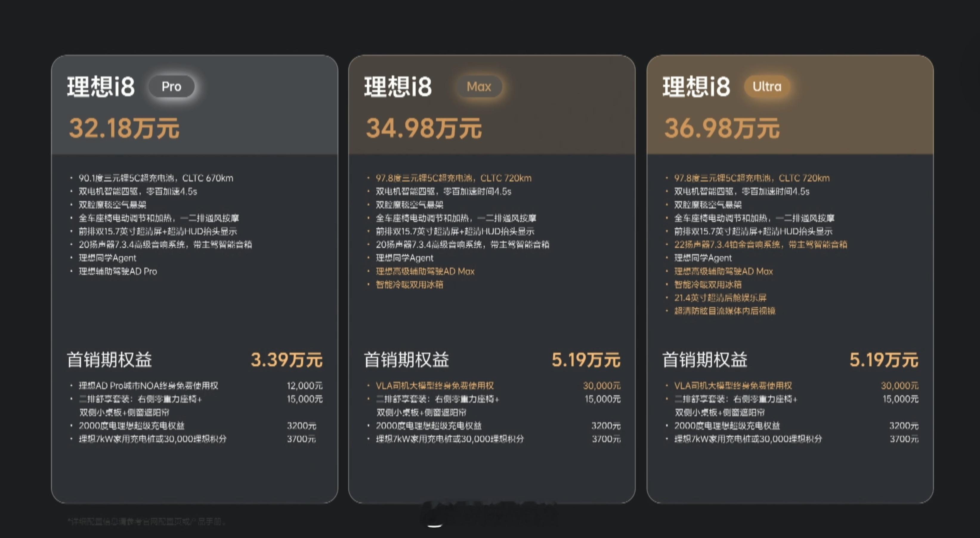Click Ultra card's '理想同学Agent' row

tap(703, 258)
